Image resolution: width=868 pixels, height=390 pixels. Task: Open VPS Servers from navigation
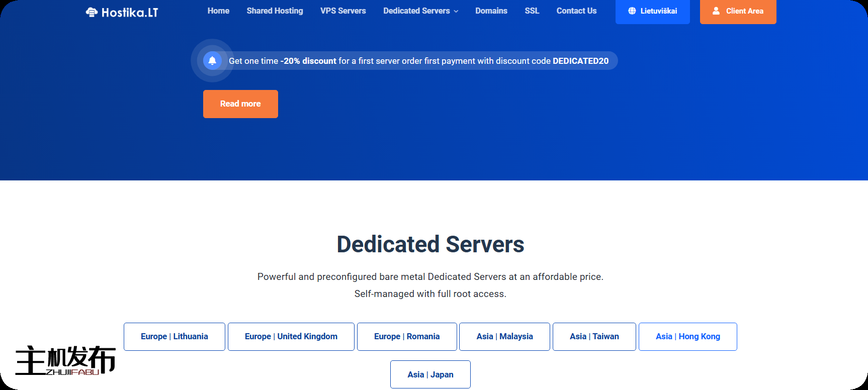[343, 11]
